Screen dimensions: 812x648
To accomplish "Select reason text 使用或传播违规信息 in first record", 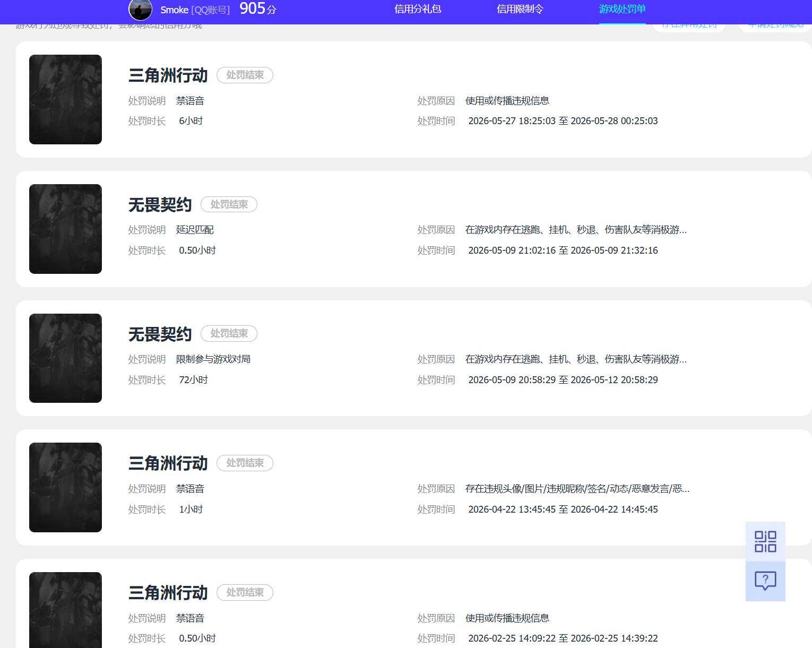I will pyautogui.click(x=507, y=100).
